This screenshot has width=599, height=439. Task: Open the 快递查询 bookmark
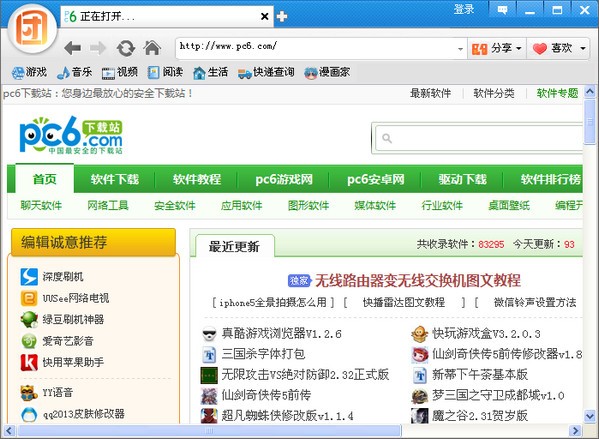(x=266, y=72)
